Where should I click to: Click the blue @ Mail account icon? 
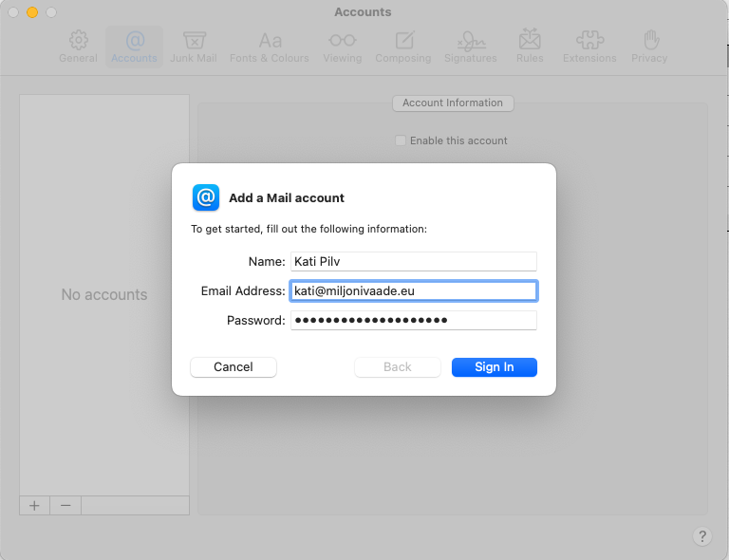(206, 197)
